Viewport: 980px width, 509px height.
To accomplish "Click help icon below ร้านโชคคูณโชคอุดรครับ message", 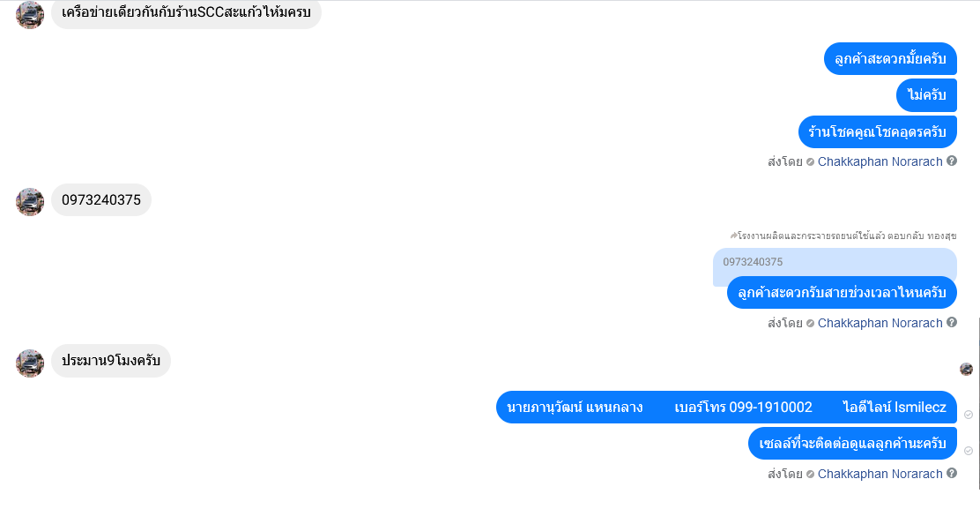I will 951,161.
